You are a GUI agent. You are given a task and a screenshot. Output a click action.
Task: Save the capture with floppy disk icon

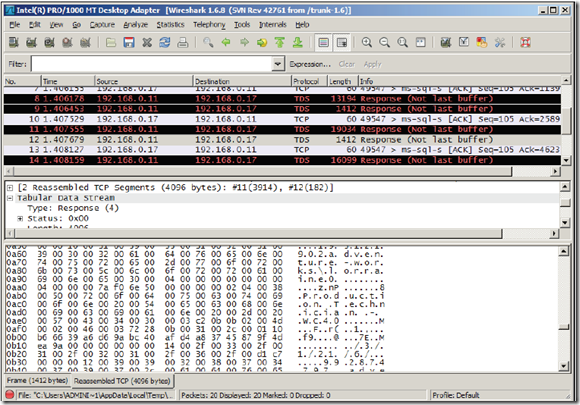129,43
